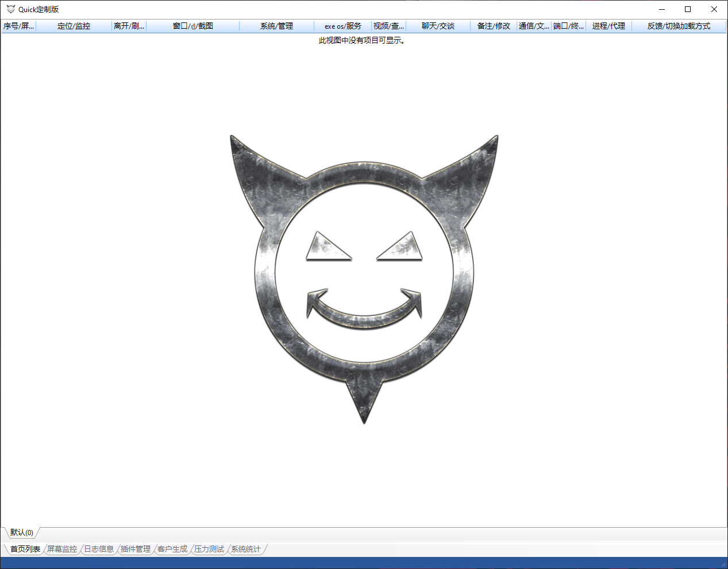Click the 反馈/切换加载方式 column header

[x=679, y=26]
